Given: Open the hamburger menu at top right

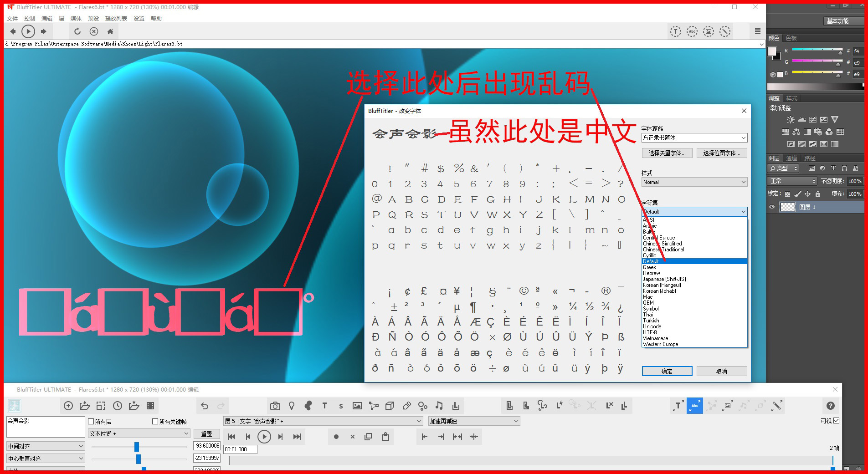Looking at the screenshot, I should point(757,31).
